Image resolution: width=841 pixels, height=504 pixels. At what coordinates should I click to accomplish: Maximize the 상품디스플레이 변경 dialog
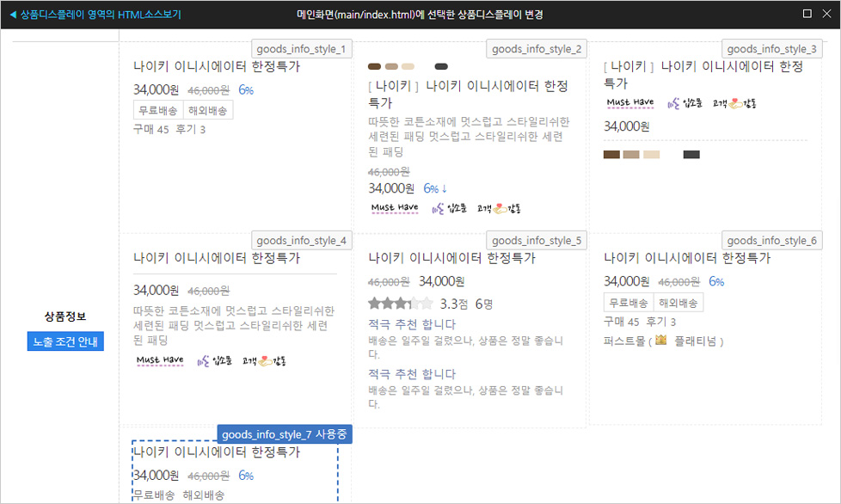point(807,14)
